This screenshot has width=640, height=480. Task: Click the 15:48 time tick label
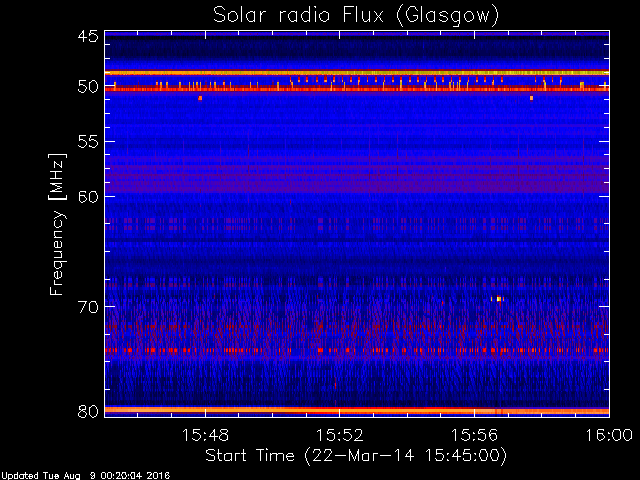(205, 435)
